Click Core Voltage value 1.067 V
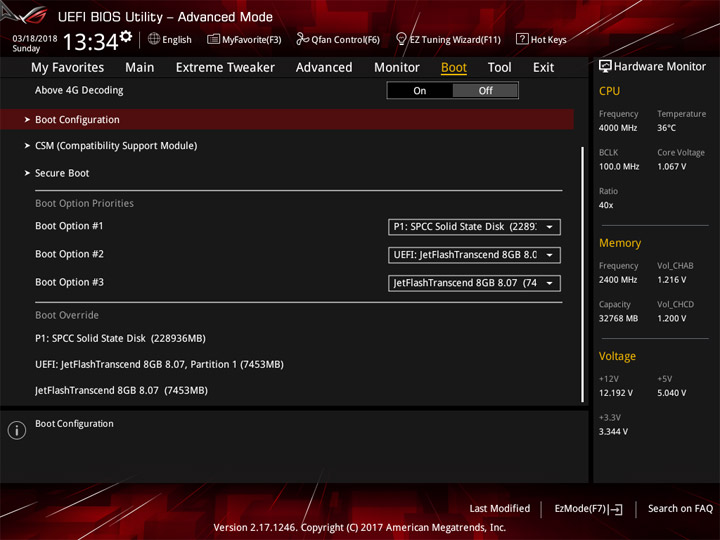This screenshot has width=720, height=540. click(671, 166)
